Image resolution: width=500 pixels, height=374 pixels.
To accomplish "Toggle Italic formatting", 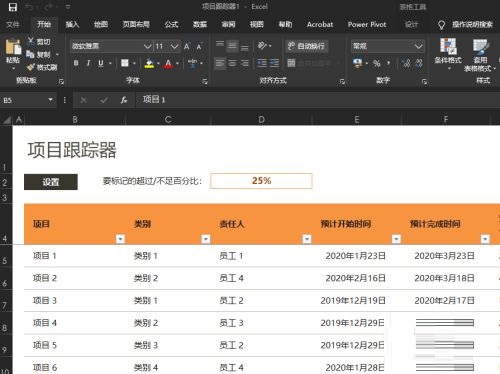I will tap(88, 63).
